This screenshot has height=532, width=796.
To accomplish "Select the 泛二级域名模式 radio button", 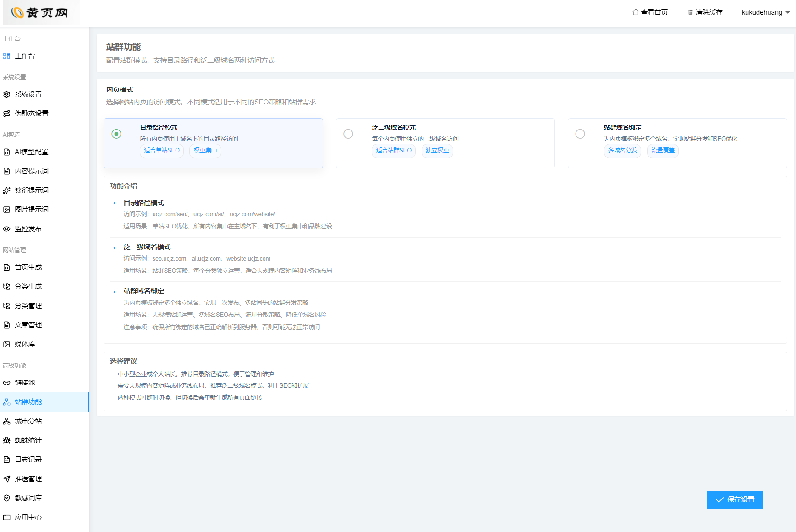I will point(348,134).
